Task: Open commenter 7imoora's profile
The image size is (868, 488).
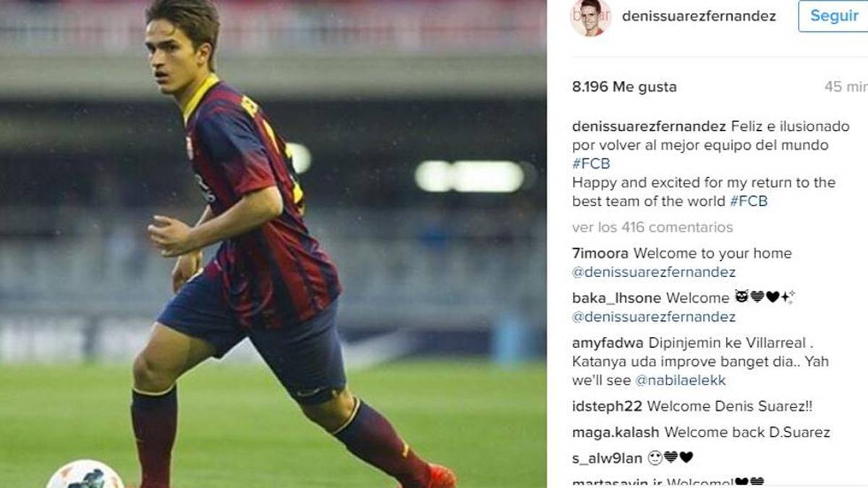Action: pos(600,254)
